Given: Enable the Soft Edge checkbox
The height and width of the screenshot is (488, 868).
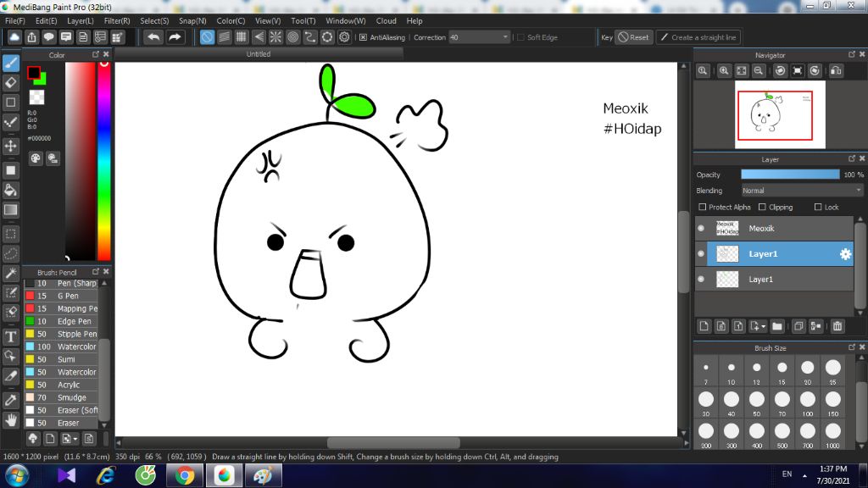Looking at the screenshot, I should [520, 37].
